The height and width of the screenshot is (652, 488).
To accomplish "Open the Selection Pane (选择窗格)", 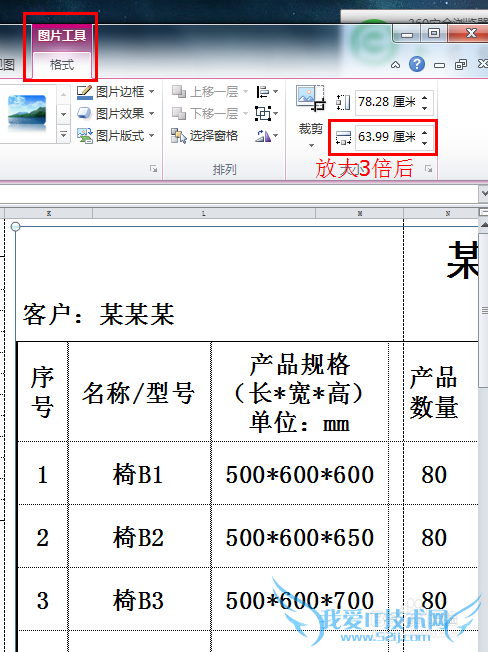I will click(204, 136).
